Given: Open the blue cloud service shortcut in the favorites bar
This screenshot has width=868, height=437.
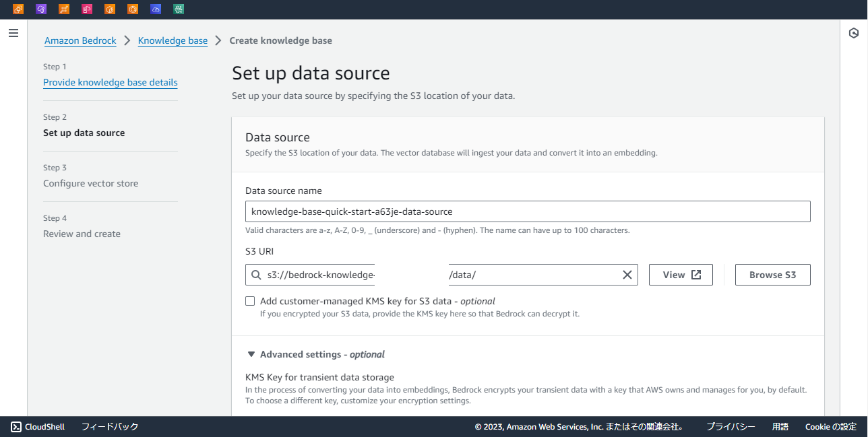Looking at the screenshot, I should (x=156, y=9).
